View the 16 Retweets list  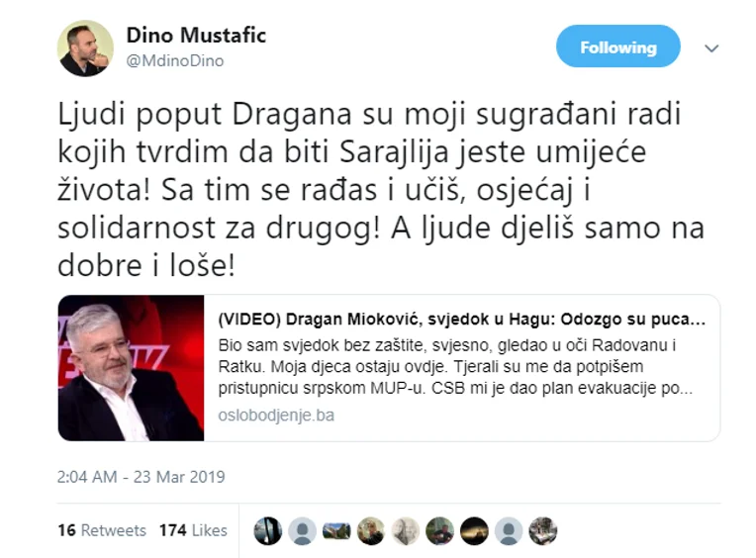coord(102,530)
